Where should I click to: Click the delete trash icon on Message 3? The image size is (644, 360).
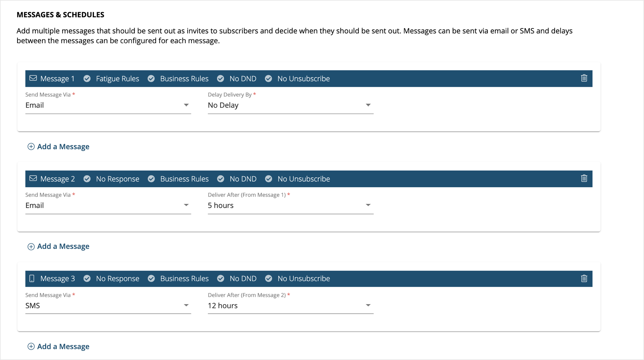tap(584, 278)
